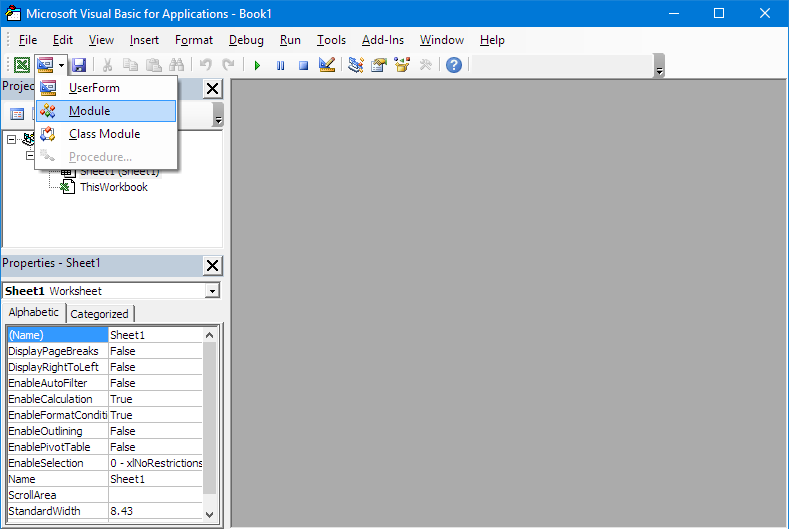789x529 pixels.
Task: Open the main toolbar options arrow
Action: [x=659, y=66]
